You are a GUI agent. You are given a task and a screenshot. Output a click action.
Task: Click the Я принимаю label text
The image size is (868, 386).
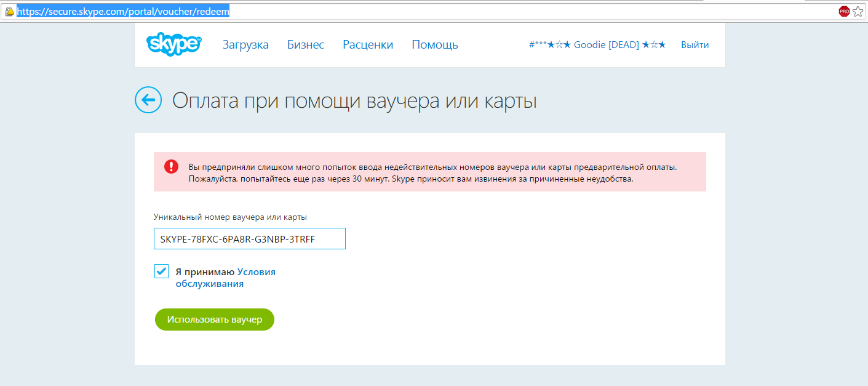coord(205,271)
